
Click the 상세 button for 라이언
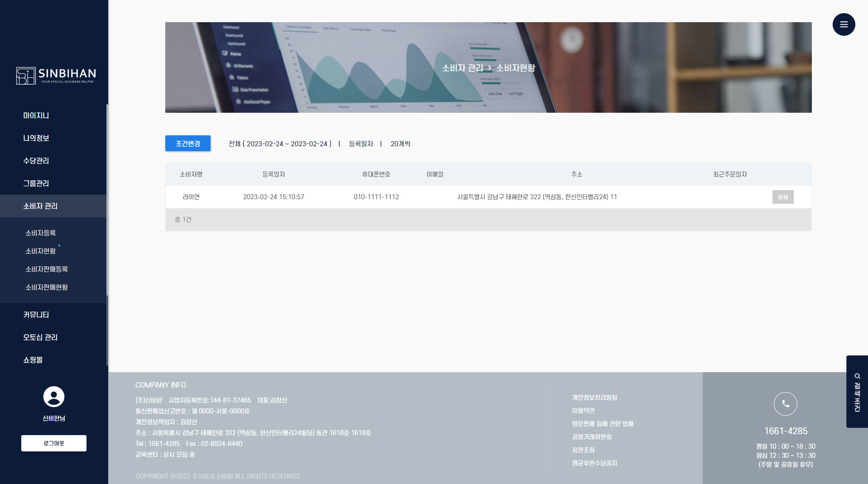coord(783,197)
